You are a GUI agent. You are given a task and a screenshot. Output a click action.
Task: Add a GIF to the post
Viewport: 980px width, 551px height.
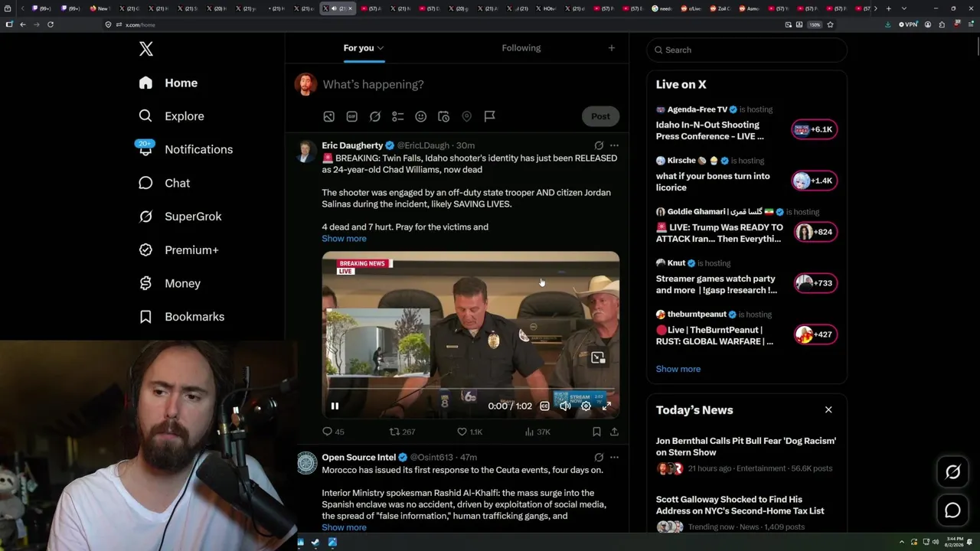352,116
